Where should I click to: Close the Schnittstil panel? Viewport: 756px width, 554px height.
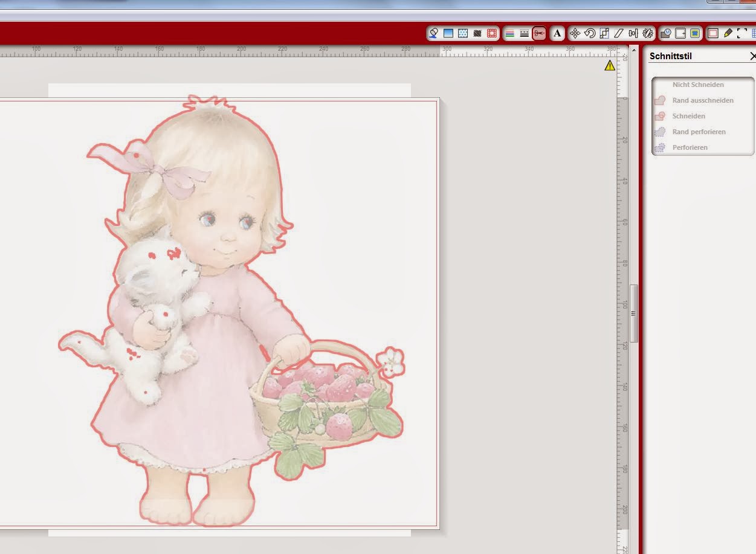click(x=752, y=56)
